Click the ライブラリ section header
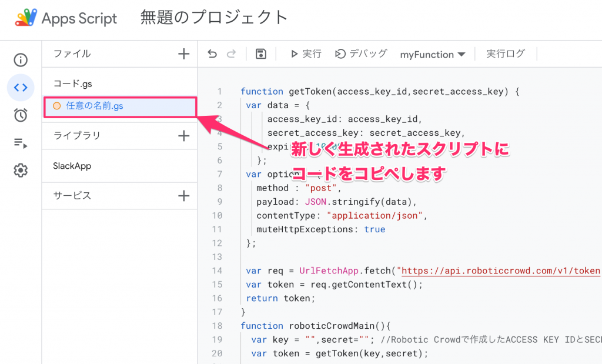The width and height of the screenshot is (602, 364). coord(77,136)
